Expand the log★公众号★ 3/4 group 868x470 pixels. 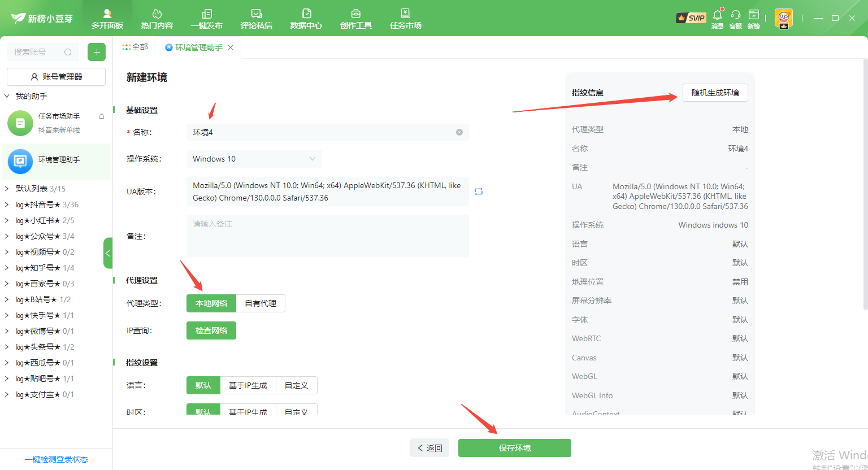(7, 236)
